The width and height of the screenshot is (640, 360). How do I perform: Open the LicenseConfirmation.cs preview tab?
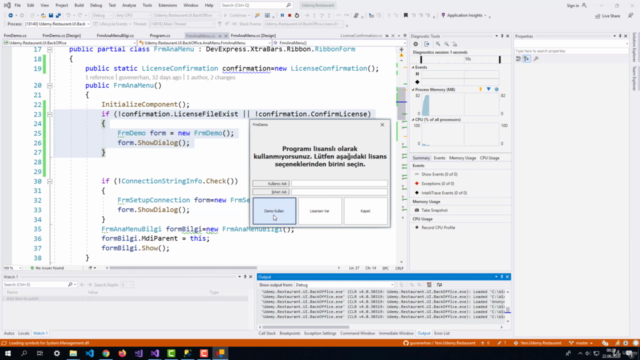pos(361,36)
